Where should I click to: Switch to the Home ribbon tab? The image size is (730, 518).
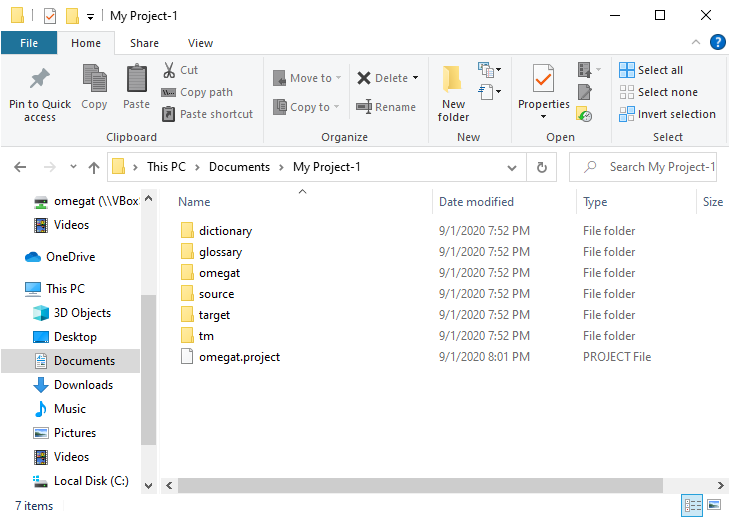[x=86, y=43]
